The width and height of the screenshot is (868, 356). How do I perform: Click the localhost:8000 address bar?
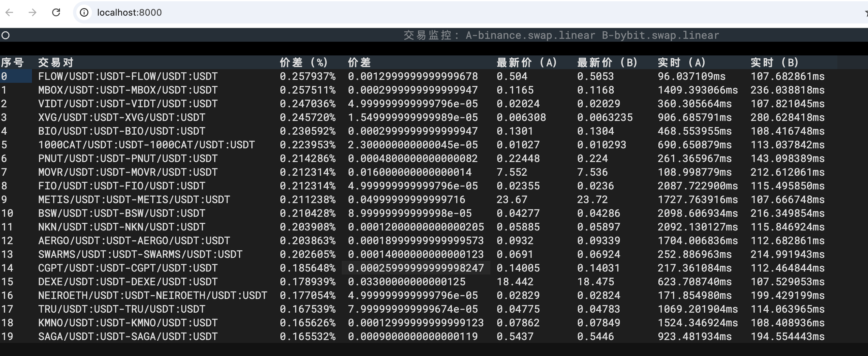pos(129,12)
